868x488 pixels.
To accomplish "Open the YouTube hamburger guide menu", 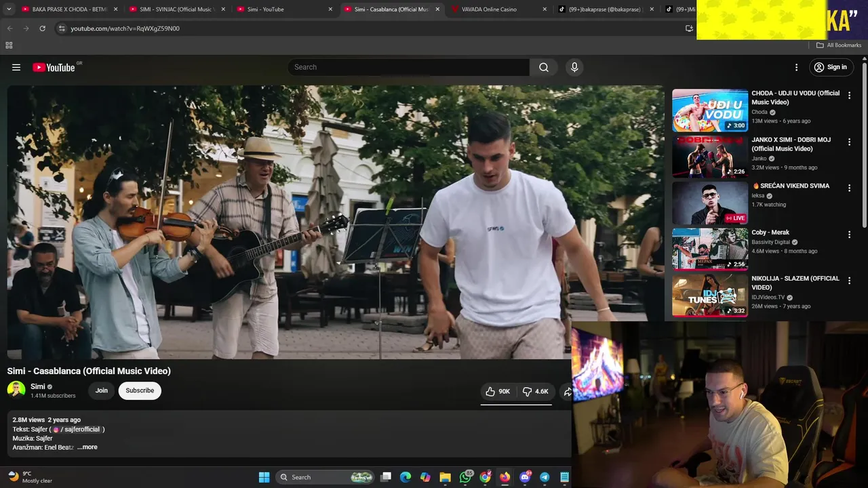I will pyautogui.click(x=16, y=67).
